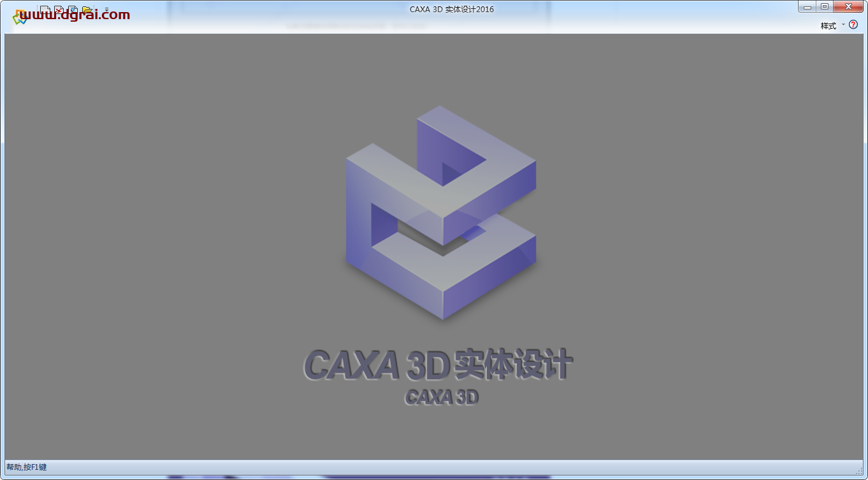Click the red question mark help icon
The image size is (868, 480).
tap(853, 25)
